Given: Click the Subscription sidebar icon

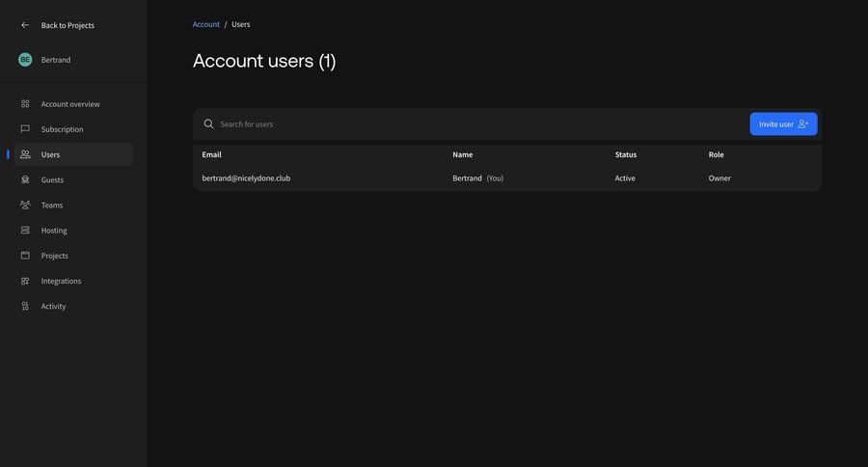Looking at the screenshot, I should [25, 129].
